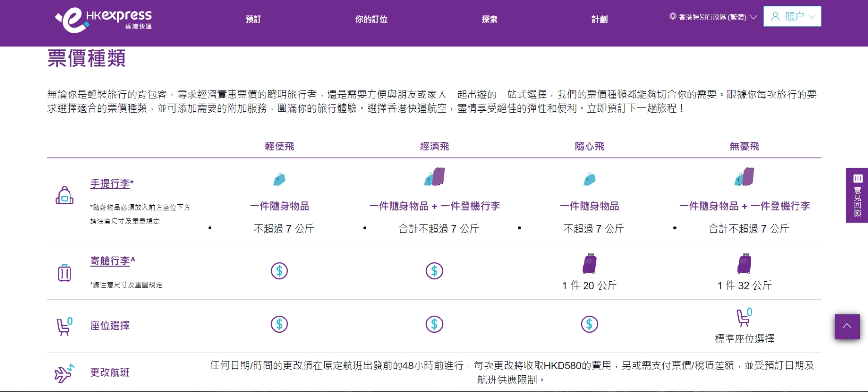Screen dimensions: 868x392
Task: Open the 預訂 menu
Action: pyautogui.click(x=253, y=19)
